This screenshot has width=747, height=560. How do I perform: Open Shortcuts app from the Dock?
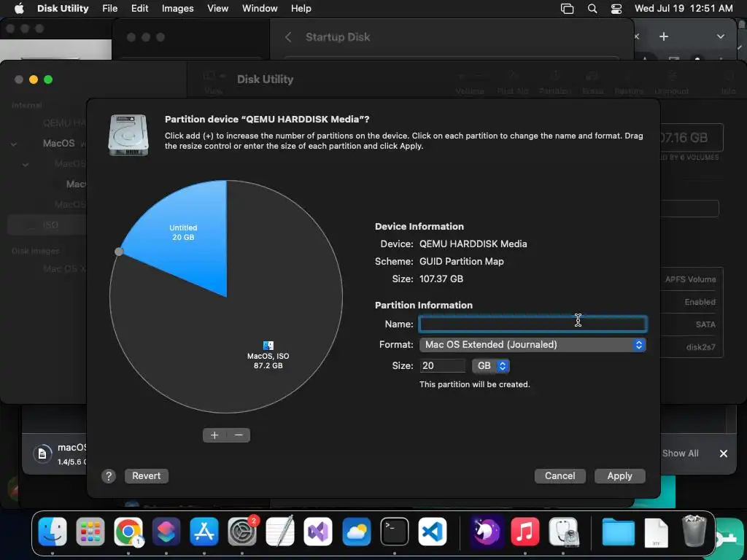click(x=166, y=532)
